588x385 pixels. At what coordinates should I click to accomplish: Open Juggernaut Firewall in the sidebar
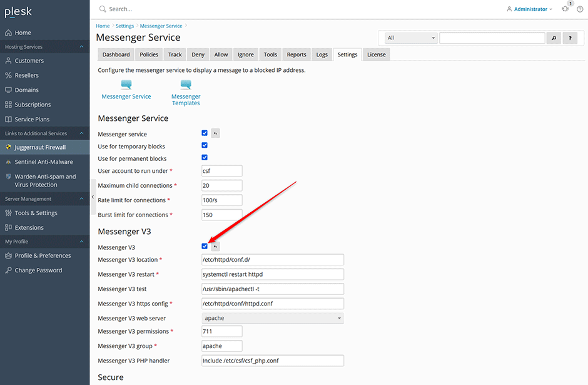[44, 147]
